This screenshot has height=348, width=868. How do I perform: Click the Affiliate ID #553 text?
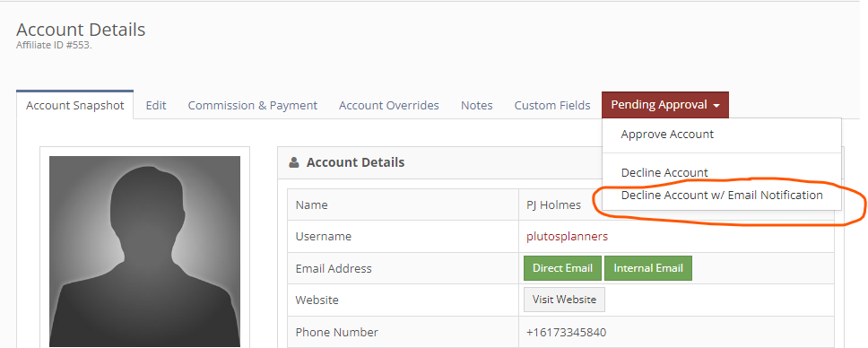(x=54, y=46)
